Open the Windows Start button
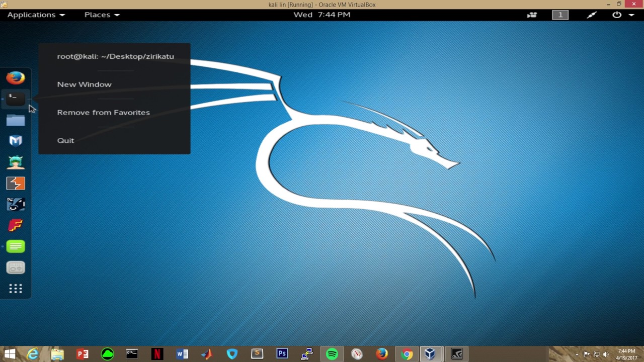This screenshot has height=362, width=644. pos(10,354)
